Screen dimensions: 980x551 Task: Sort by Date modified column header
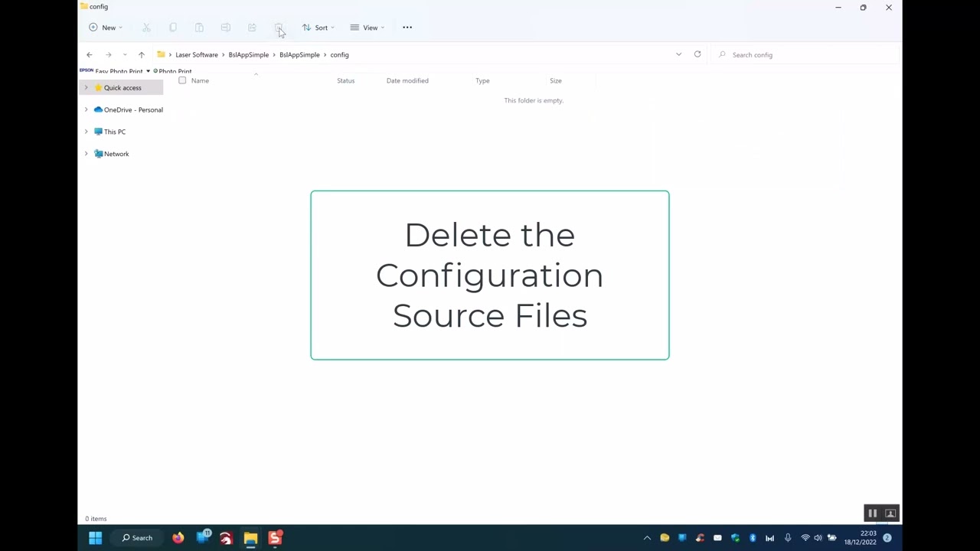(407, 80)
